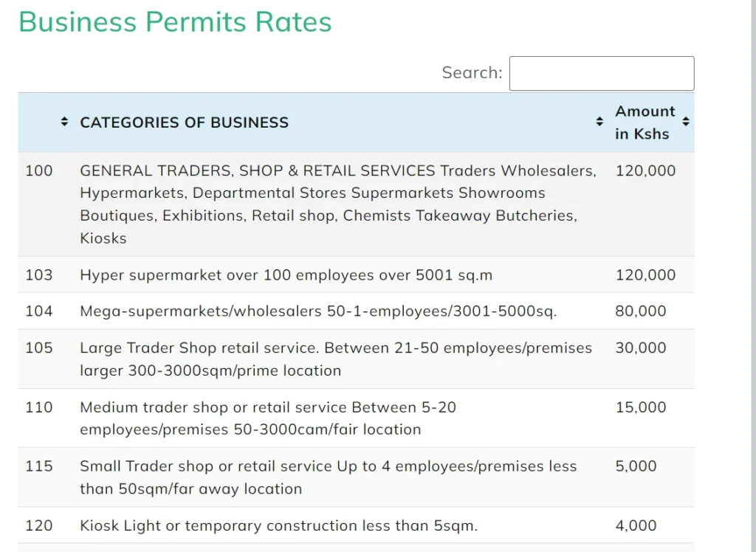Sort by the first code column arrows
The width and height of the screenshot is (756, 552).
tap(64, 122)
